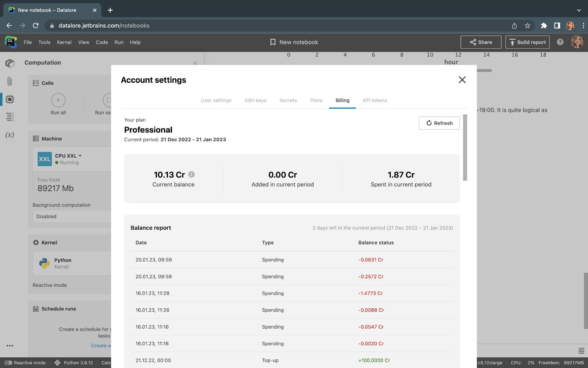Click the XXL machine icon
The height and width of the screenshot is (368, 588).
[45, 159]
